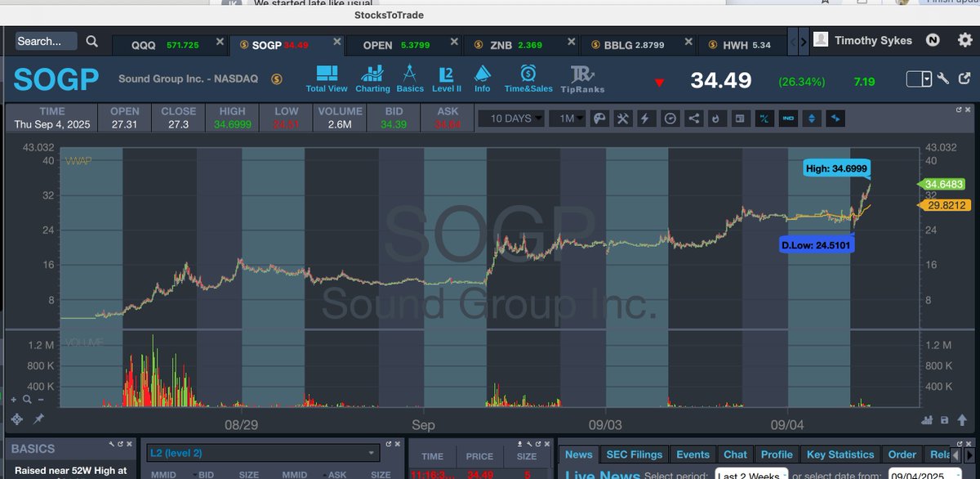This screenshot has height=479, width=980.
Task: Open the TipRanks module
Action: tap(583, 78)
